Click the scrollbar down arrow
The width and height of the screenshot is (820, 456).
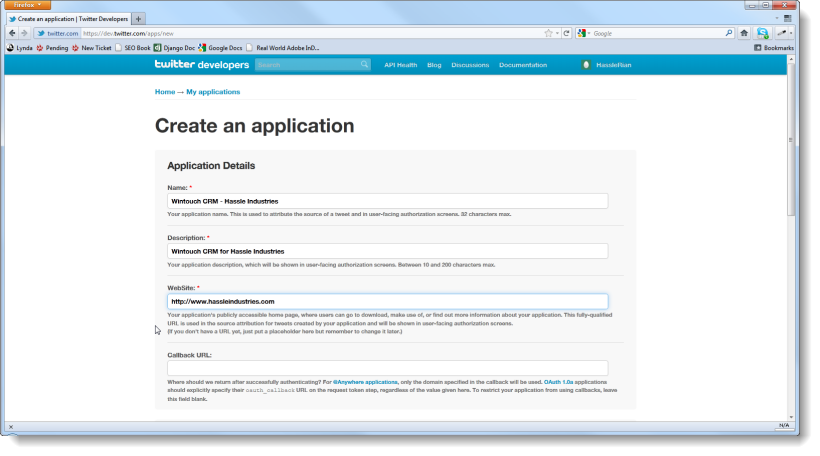pyautogui.click(x=791, y=417)
